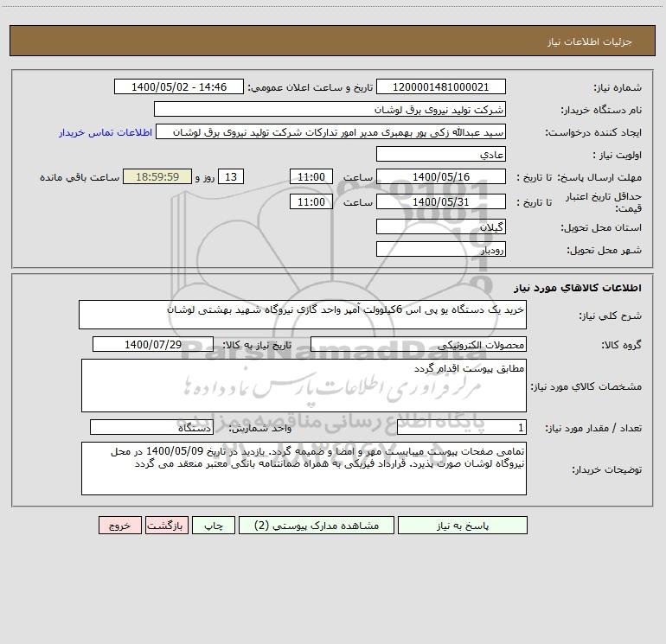The image size is (666, 644).
Task: Click the delivery province field گیلان
Action: 441,226
